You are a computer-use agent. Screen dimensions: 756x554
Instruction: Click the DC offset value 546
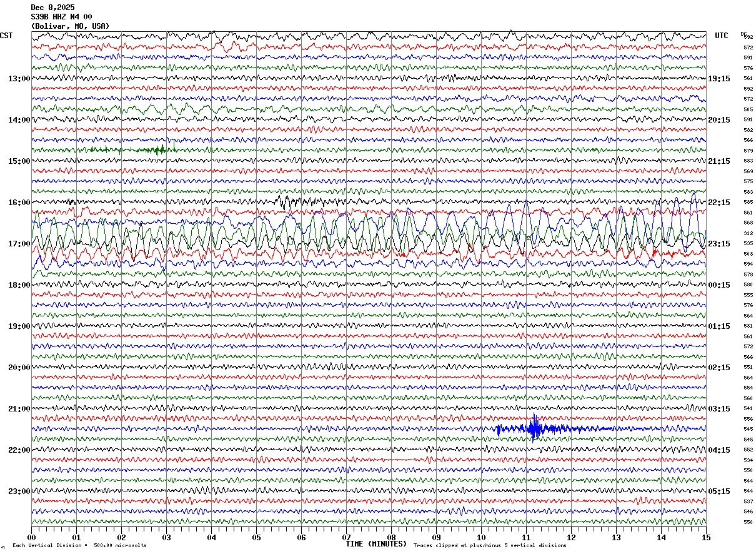coord(748,512)
